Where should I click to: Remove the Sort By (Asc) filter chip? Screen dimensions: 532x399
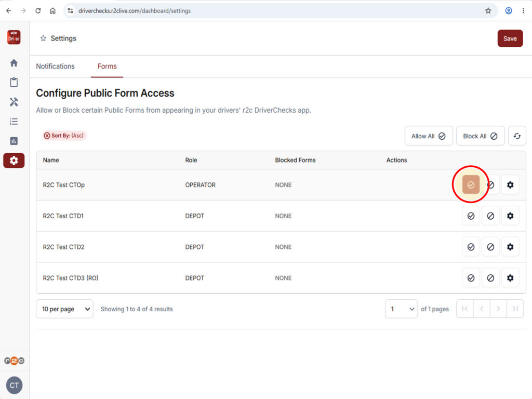[47, 136]
